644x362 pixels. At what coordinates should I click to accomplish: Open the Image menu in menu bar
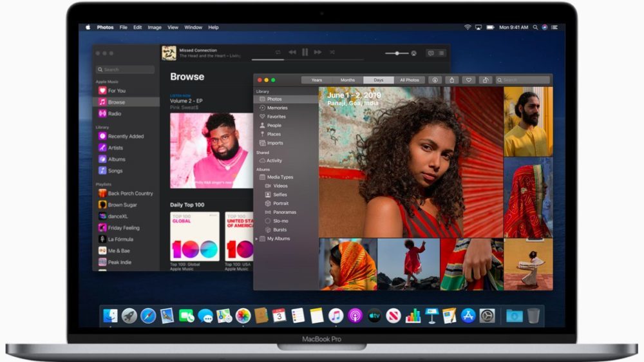[155, 28]
